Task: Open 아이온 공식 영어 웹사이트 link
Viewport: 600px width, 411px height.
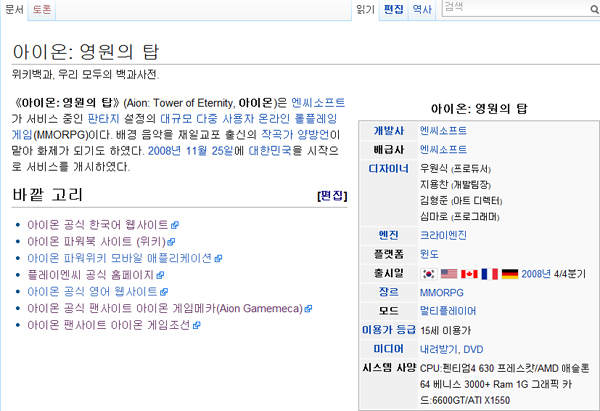Action: point(92,292)
